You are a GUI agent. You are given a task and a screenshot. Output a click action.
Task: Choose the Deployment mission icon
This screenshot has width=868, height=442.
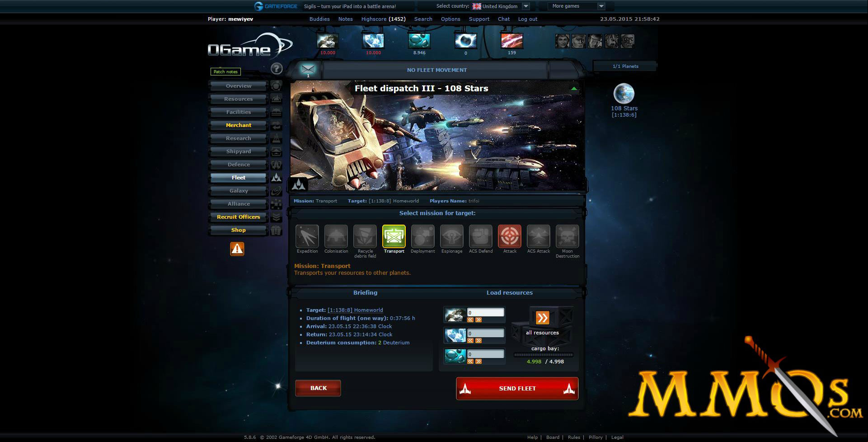tap(423, 236)
